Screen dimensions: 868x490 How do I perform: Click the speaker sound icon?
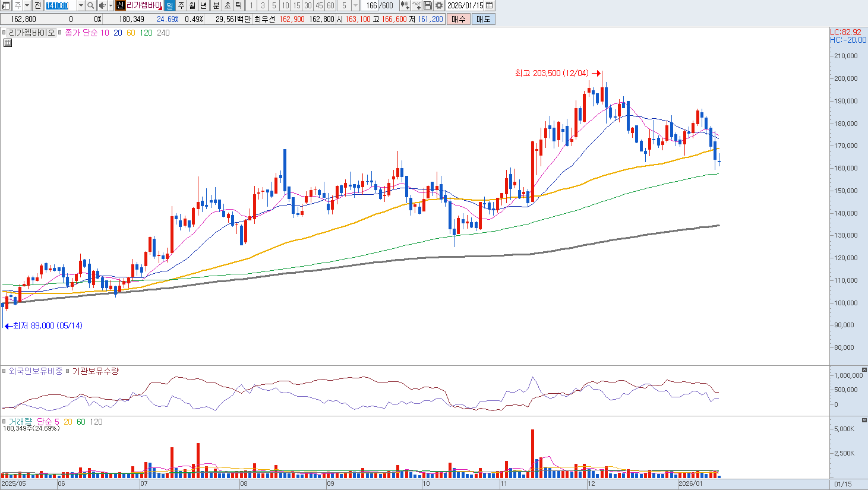102,5
